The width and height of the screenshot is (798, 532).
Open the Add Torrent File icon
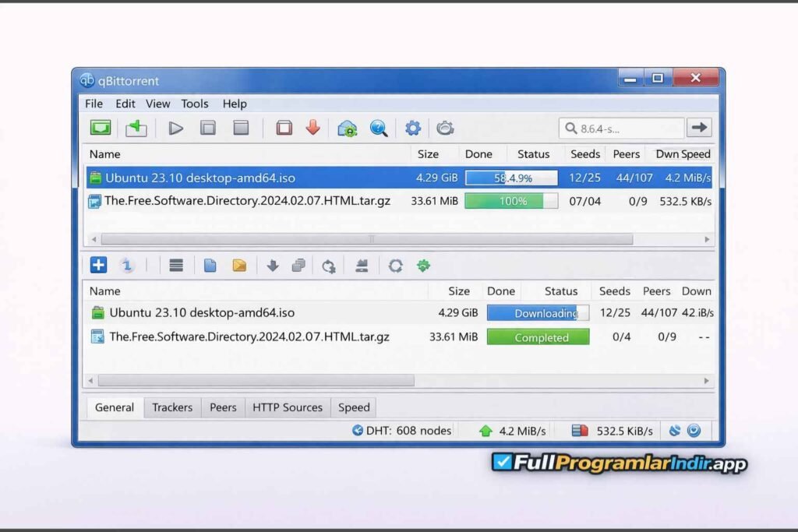coord(102,127)
